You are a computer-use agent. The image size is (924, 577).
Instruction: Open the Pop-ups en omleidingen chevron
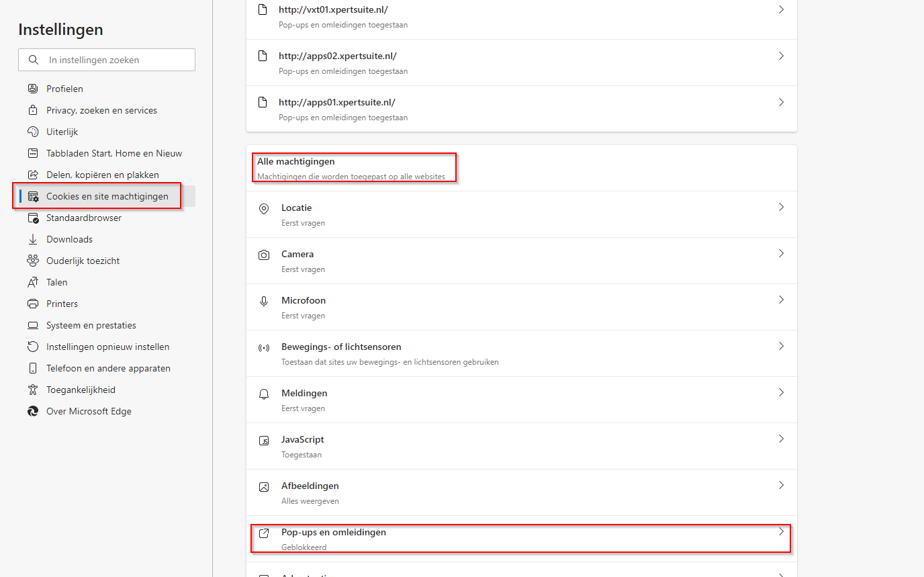click(x=781, y=532)
